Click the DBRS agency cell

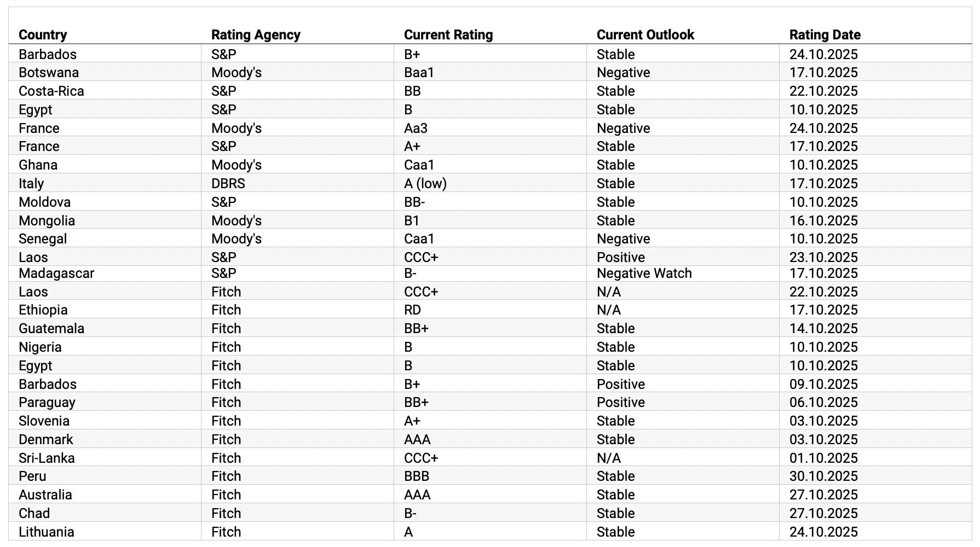pos(228,184)
